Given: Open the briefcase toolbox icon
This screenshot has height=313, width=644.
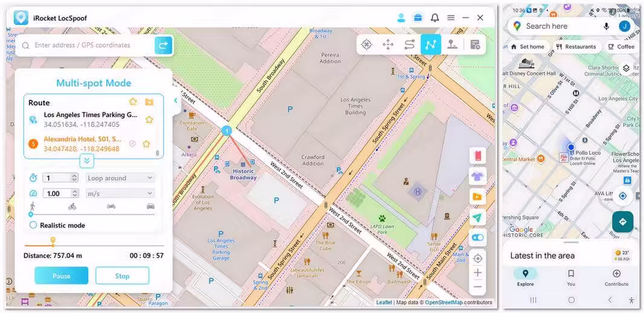Looking at the screenshot, I should (417, 18).
